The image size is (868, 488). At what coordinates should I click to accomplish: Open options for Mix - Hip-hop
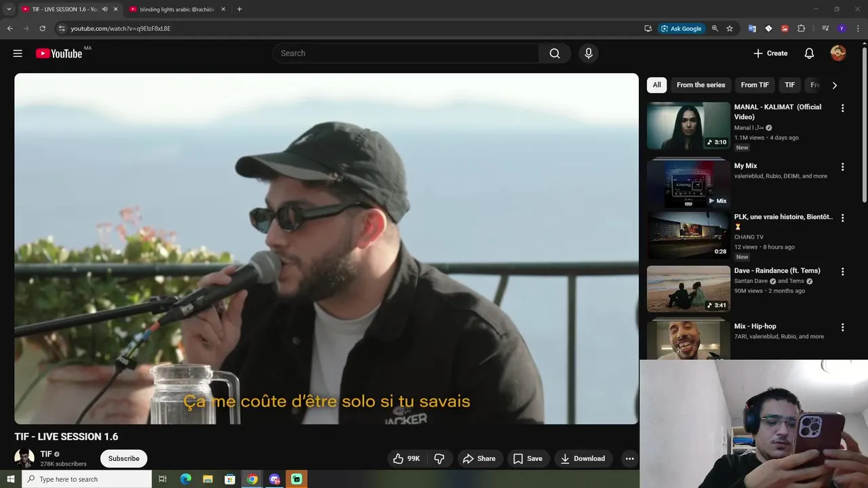pyautogui.click(x=843, y=327)
